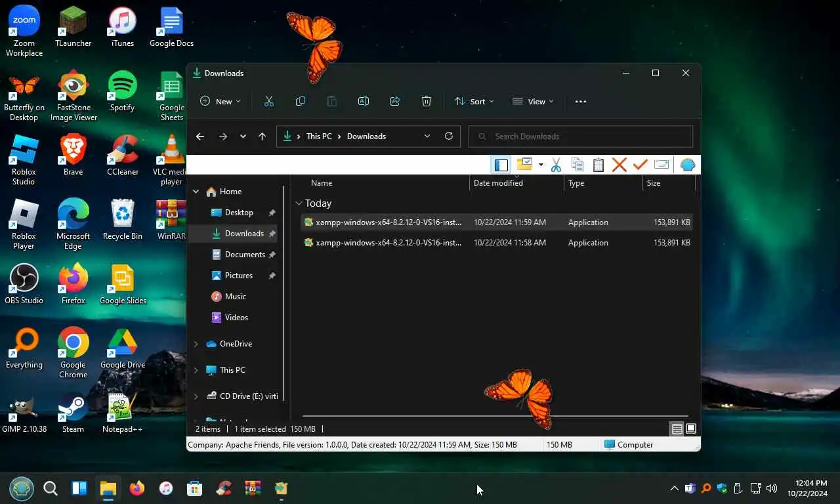Click the red X delete icon
840x504 pixels.
coord(619,165)
